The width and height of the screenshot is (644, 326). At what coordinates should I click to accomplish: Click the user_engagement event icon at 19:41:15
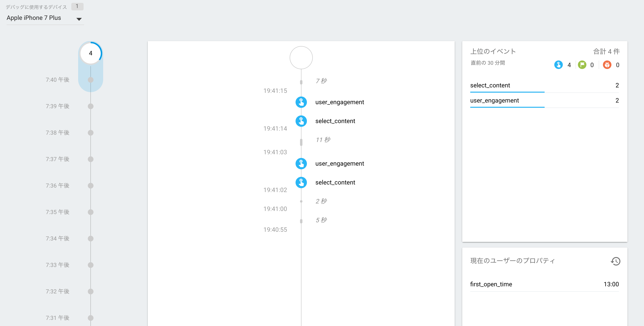301,102
